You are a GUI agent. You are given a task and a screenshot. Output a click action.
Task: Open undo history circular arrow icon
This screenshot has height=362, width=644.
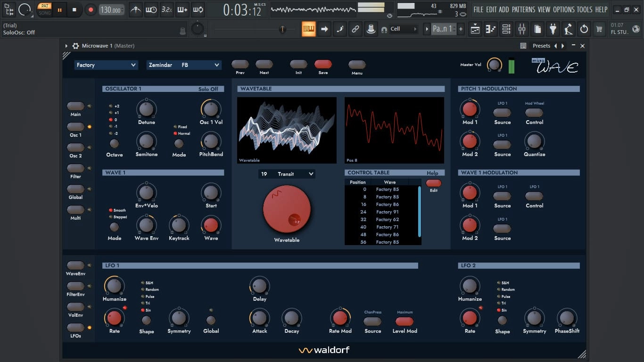pos(584,29)
